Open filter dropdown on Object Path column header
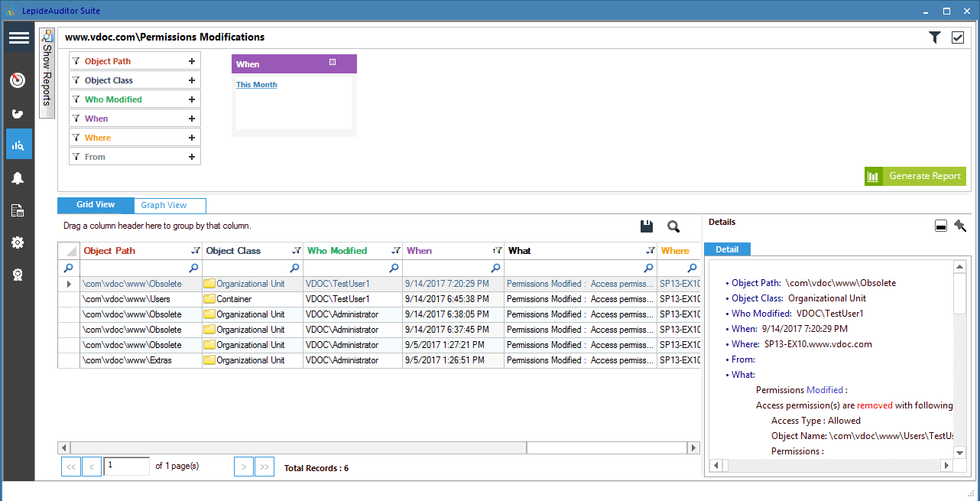Viewport: 980px width, 501px height. 196,251
